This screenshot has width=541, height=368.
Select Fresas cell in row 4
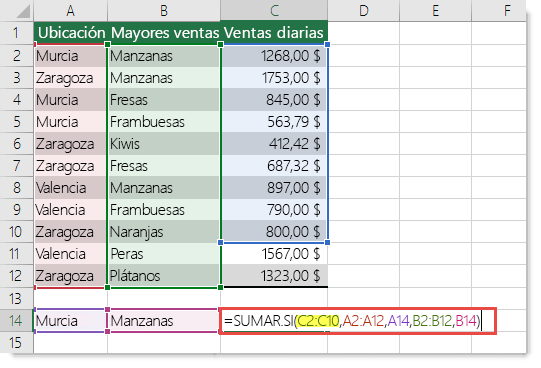[x=164, y=100]
